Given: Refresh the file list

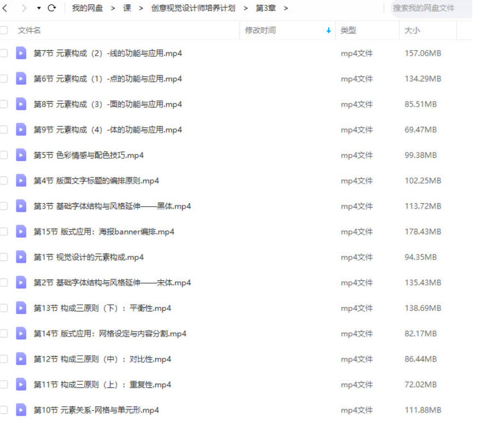Looking at the screenshot, I should click(x=51, y=8).
